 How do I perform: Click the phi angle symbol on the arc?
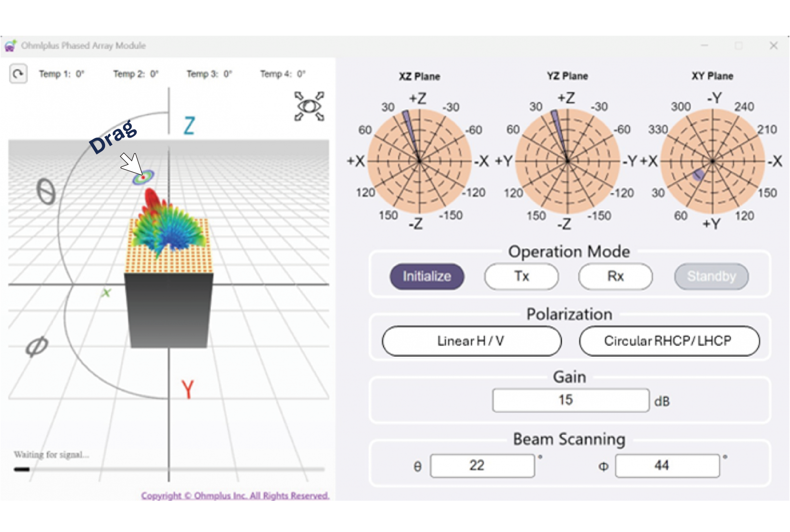coord(37,346)
